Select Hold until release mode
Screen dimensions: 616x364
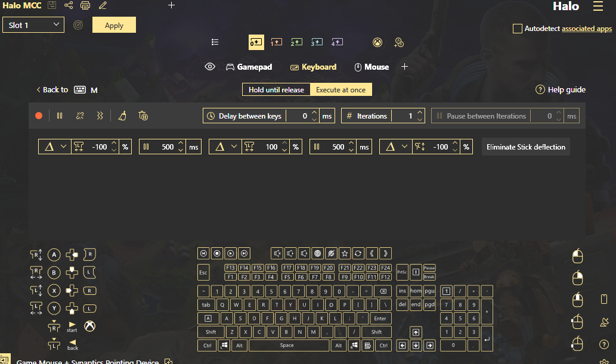coord(276,90)
